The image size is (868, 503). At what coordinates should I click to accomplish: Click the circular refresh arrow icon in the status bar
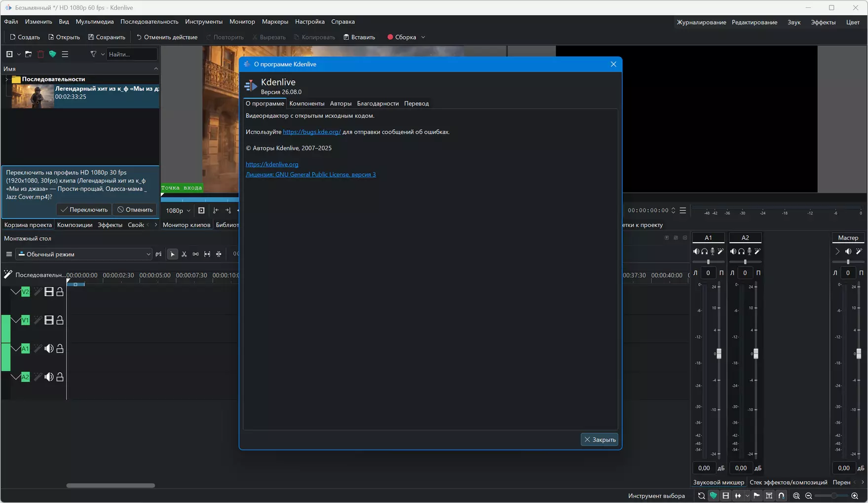click(701, 496)
